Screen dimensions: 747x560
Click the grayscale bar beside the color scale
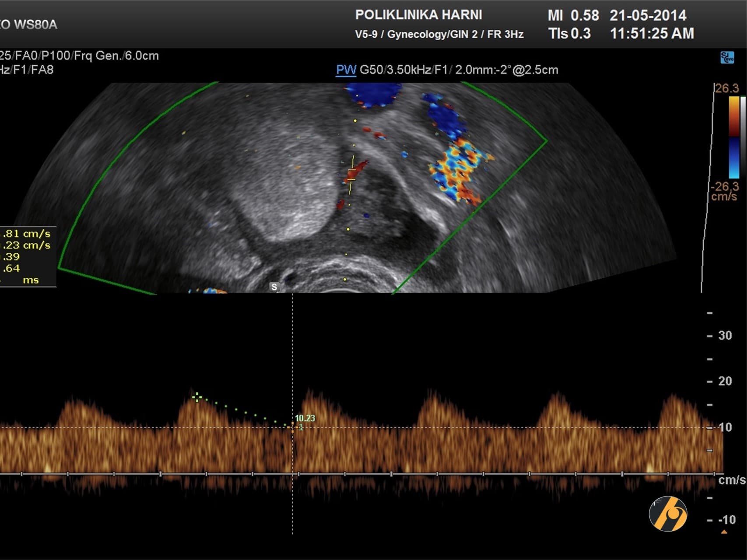(x=743, y=137)
